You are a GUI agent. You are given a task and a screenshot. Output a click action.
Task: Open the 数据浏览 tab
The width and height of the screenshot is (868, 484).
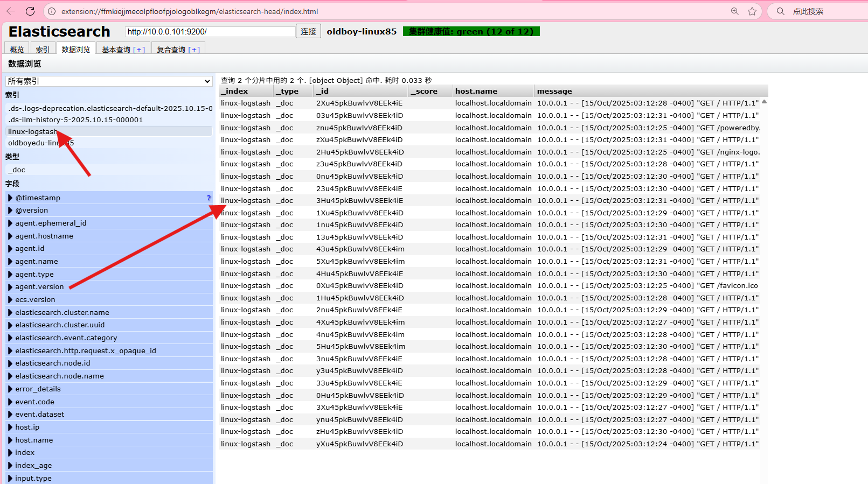76,49
